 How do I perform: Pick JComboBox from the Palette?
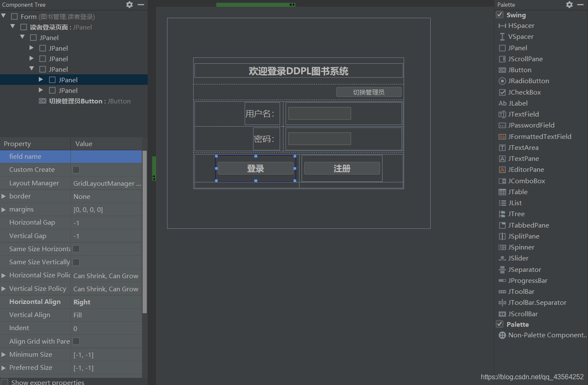522,181
